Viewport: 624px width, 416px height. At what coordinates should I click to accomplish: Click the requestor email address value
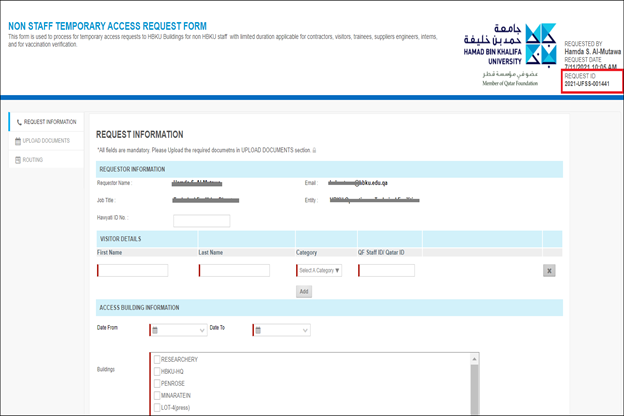(358, 183)
